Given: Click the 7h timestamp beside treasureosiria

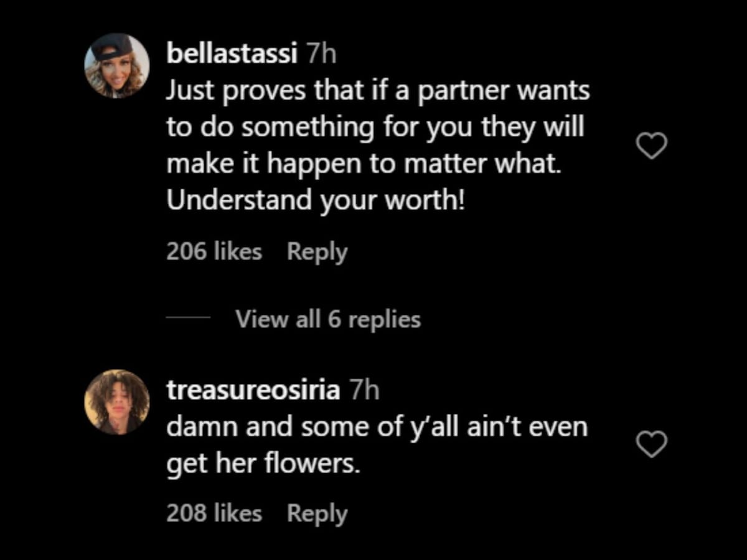Looking at the screenshot, I should (x=364, y=390).
